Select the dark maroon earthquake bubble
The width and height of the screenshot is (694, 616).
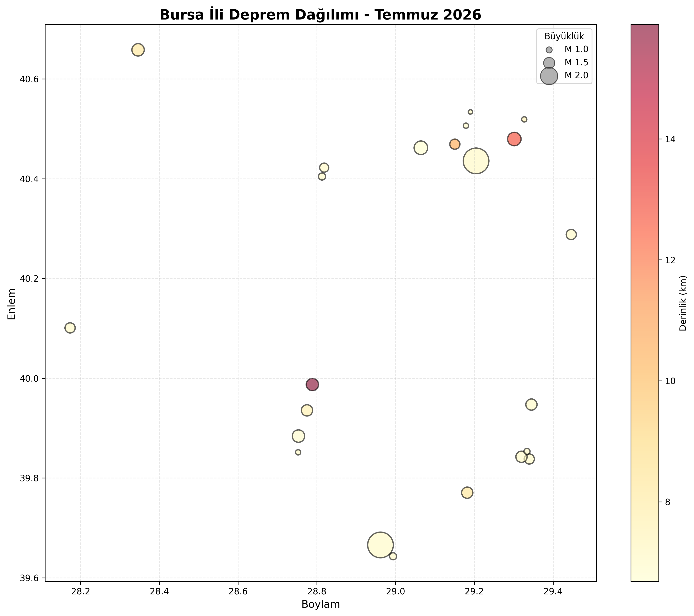pos(312,385)
